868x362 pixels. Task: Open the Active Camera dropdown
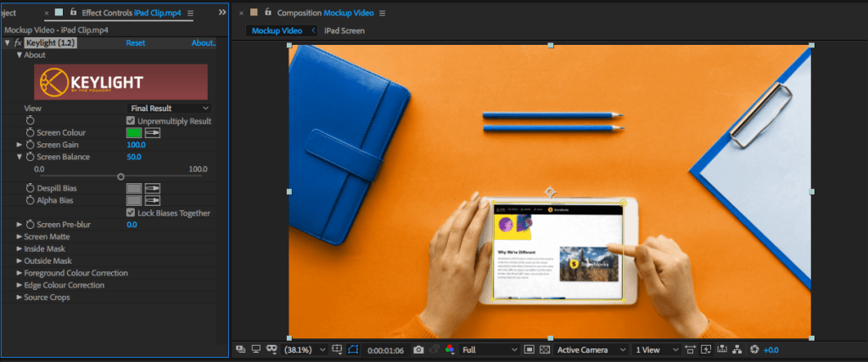click(591, 350)
